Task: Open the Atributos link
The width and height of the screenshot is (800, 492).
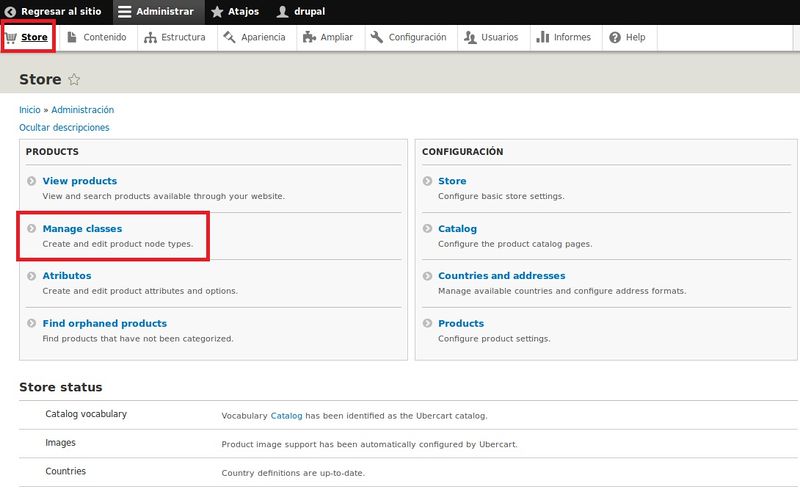Action: [x=67, y=276]
